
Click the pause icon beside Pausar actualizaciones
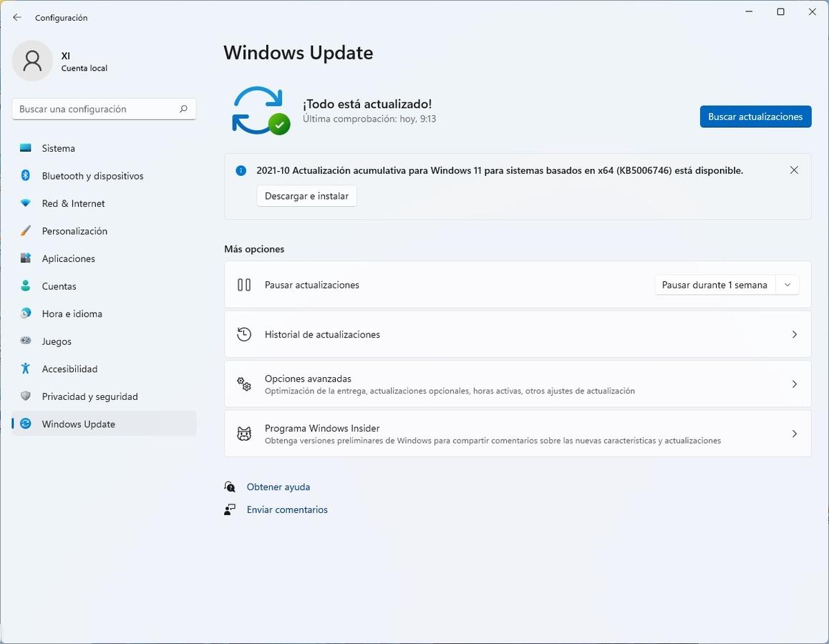point(243,285)
